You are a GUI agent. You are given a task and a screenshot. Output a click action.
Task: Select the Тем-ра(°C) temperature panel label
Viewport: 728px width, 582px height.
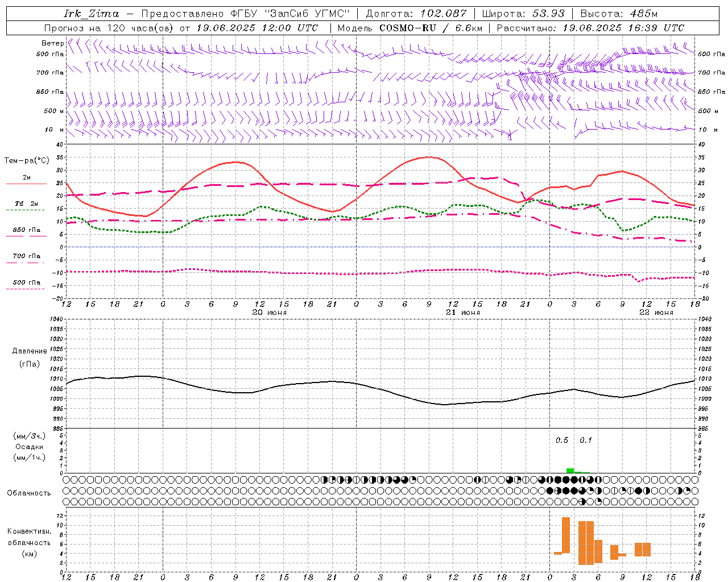27,161
